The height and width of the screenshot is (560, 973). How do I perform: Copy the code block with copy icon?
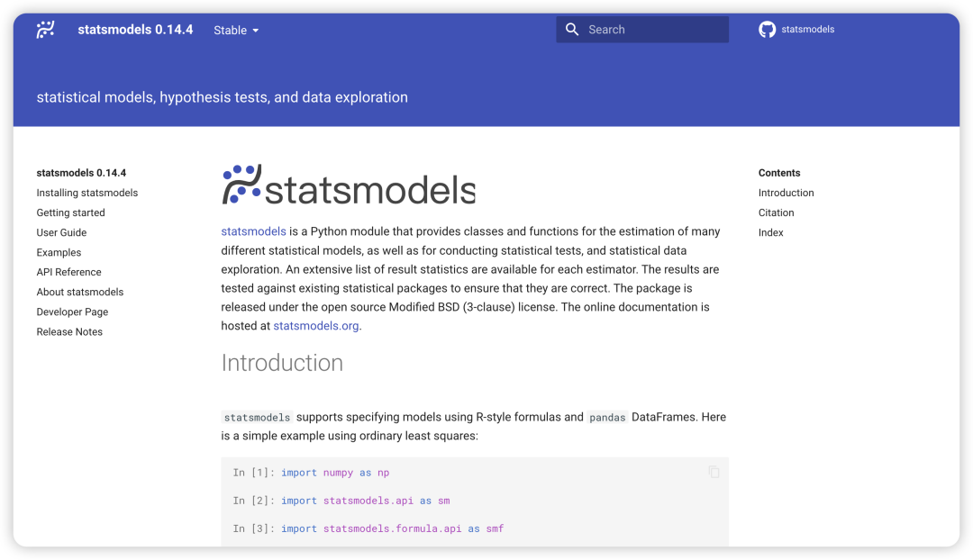coord(714,472)
